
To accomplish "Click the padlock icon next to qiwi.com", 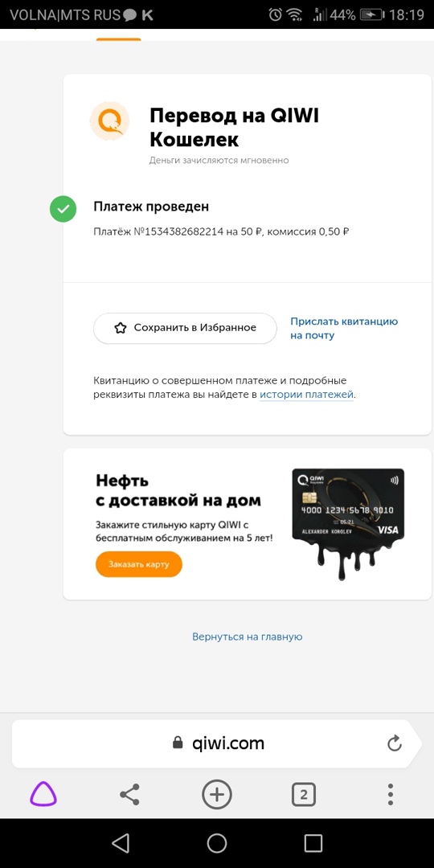I will point(177,743).
